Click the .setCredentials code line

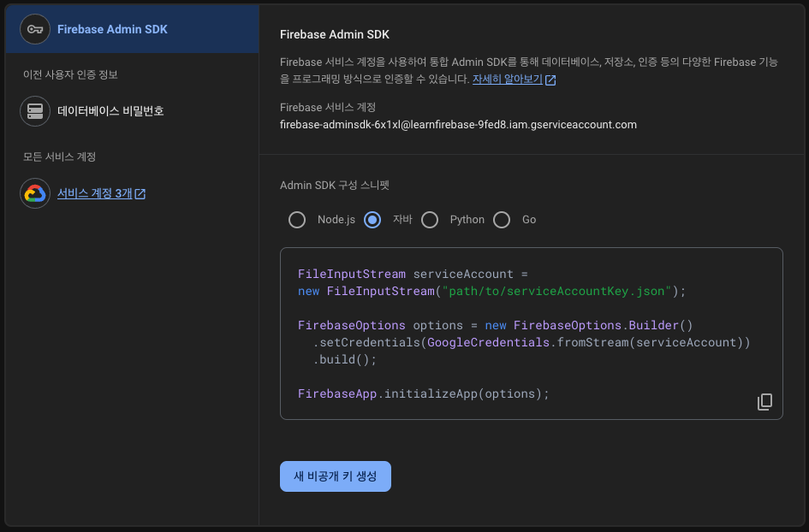(532, 342)
